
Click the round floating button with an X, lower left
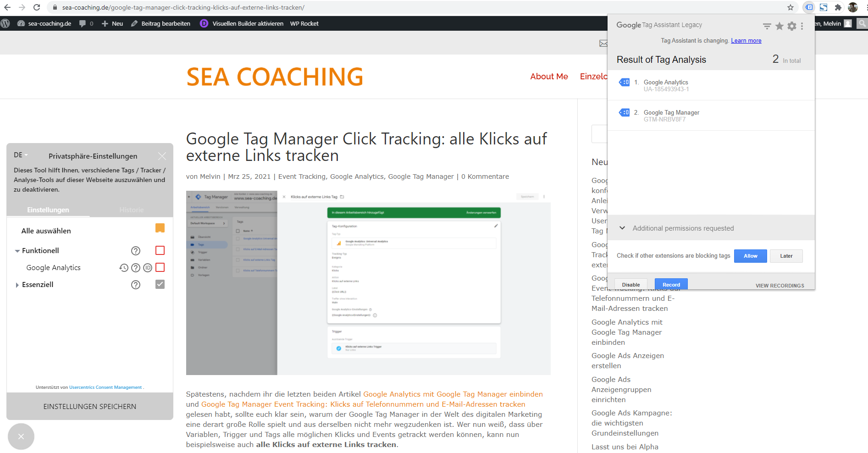point(21,436)
